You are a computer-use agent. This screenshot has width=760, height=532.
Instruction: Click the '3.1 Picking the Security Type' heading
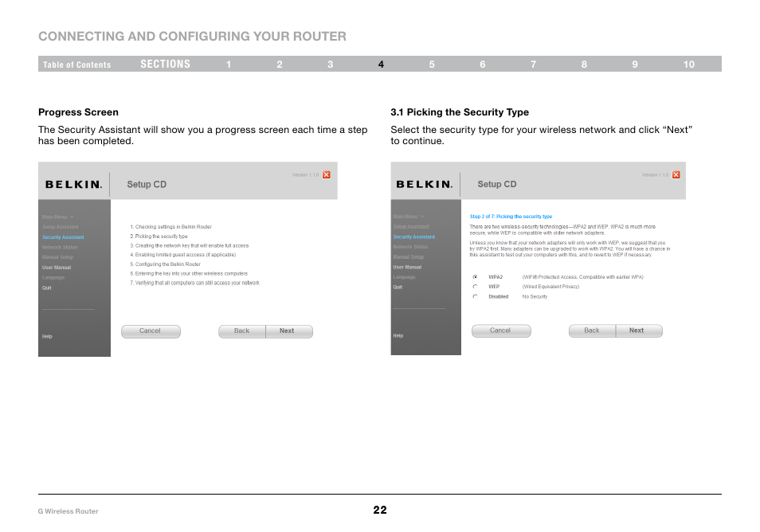[460, 112]
